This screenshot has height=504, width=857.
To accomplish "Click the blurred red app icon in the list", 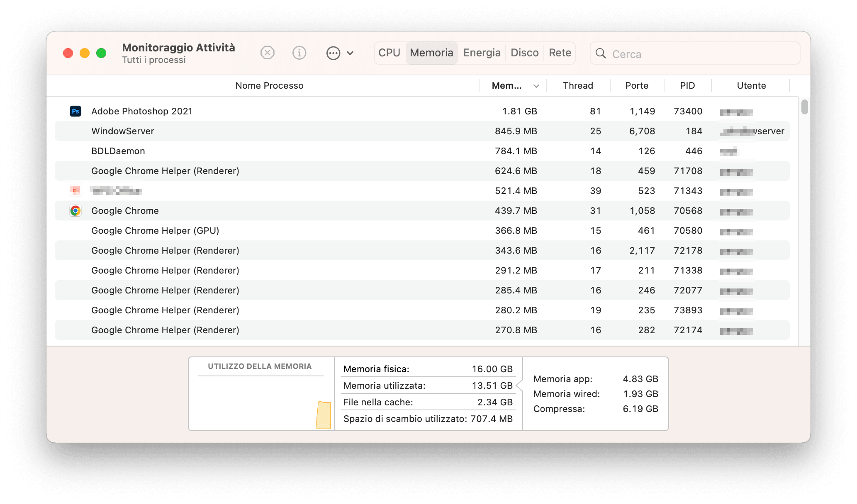I will tap(75, 190).
